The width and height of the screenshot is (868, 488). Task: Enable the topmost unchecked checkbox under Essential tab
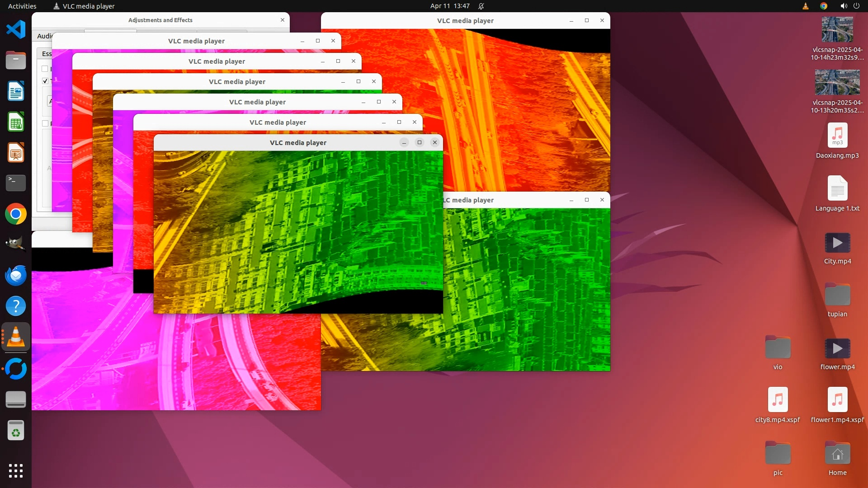(45, 69)
